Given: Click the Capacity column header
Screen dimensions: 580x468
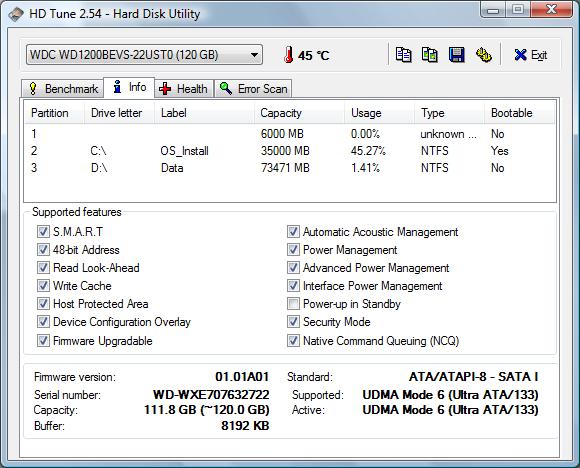Looking at the screenshot, I should pos(300,113).
